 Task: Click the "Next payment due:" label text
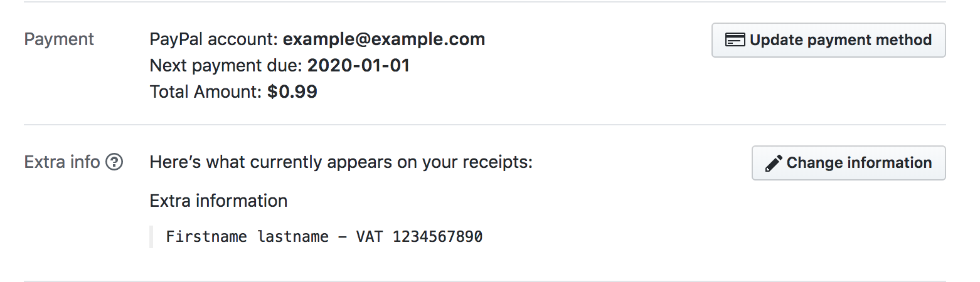226,66
